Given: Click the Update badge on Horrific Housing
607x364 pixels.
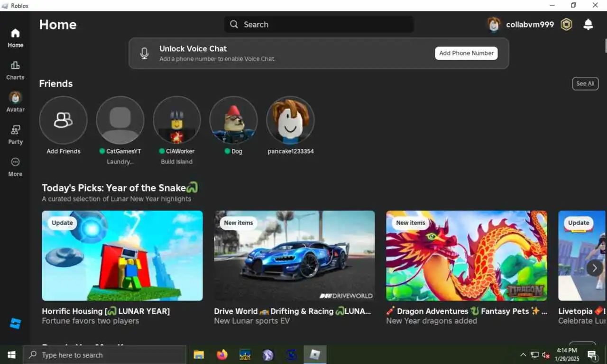Looking at the screenshot, I should coord(62,223).
